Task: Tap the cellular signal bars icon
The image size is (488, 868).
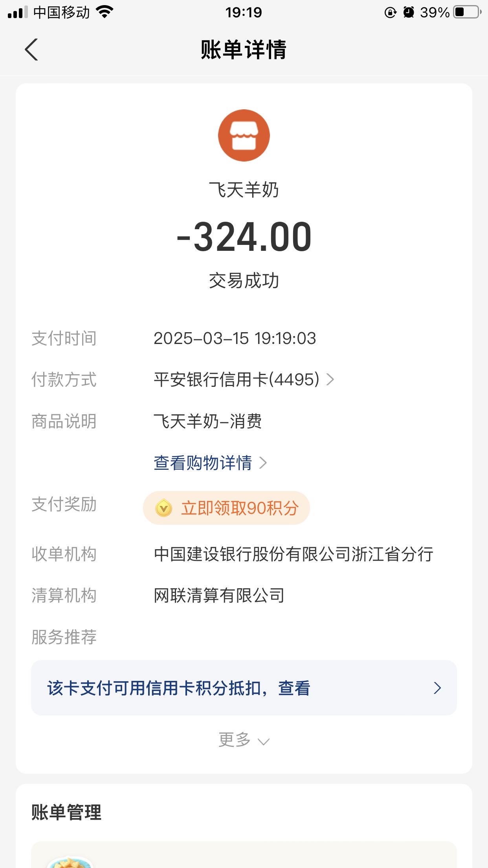Action: coord(18,12)
